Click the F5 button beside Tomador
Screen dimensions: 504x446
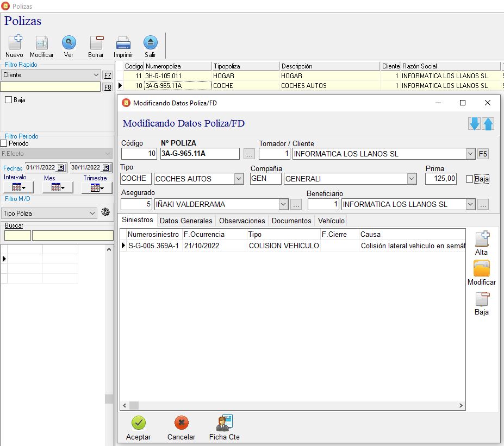[483, 154]
